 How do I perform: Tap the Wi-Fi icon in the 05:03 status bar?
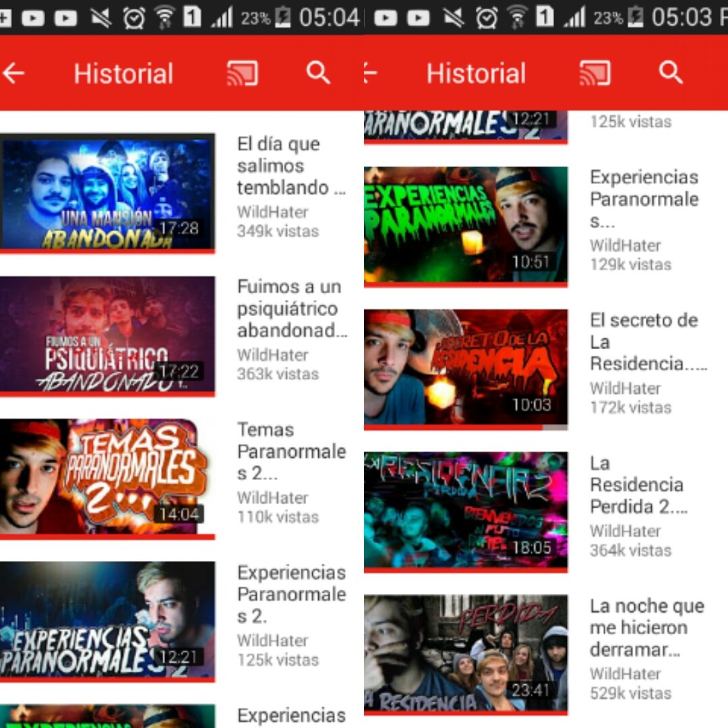tap(517, 17)
